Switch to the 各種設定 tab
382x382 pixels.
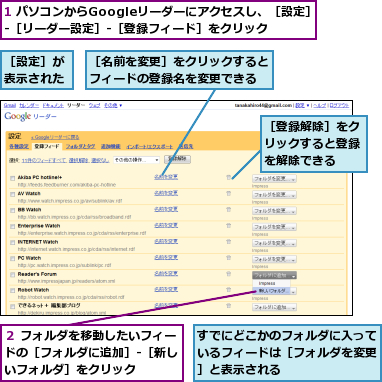(x=18, y=146)
